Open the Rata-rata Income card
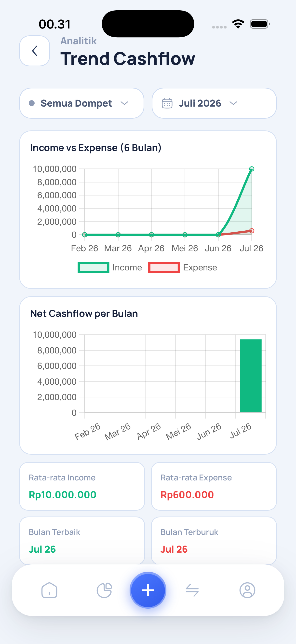This screenshot has width=296, height=644. pyautogui.click(x=82, y=486)
